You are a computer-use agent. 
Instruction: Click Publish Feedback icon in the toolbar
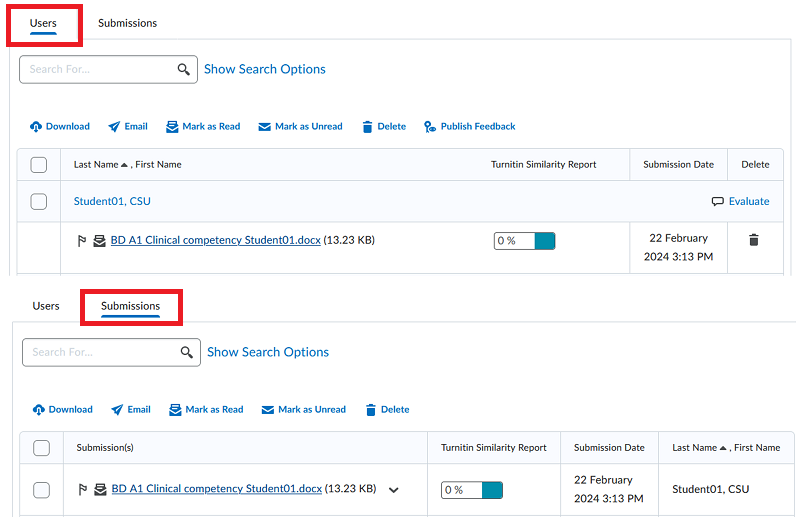(430, 127)
